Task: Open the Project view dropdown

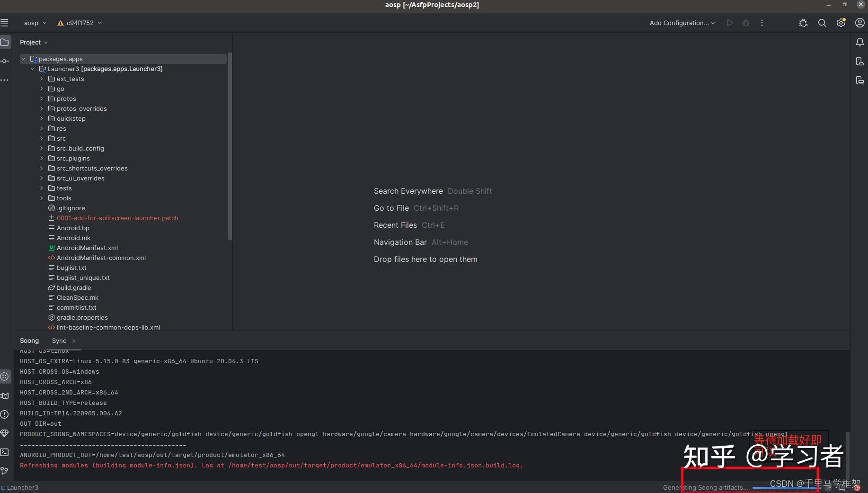Action: point(34,42)
